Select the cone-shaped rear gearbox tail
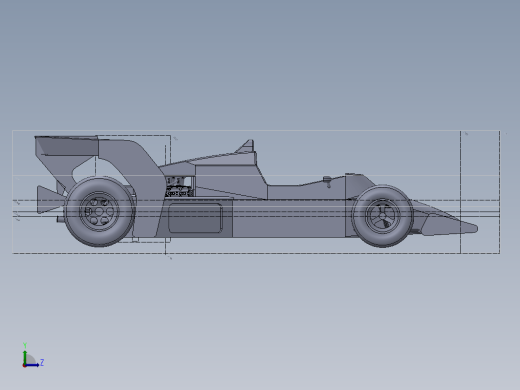Image resolution: width=520 pixels, height=390 pixels. (x=50, y=200)
